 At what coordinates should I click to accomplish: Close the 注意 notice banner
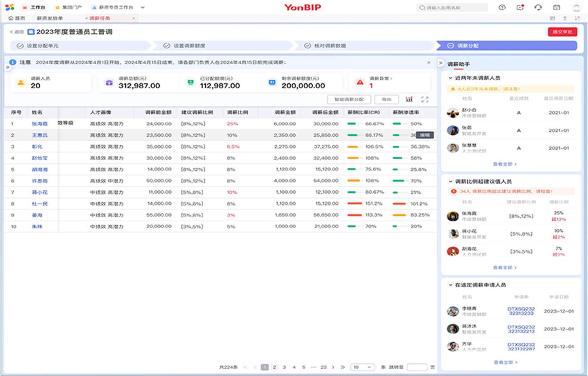429,62
